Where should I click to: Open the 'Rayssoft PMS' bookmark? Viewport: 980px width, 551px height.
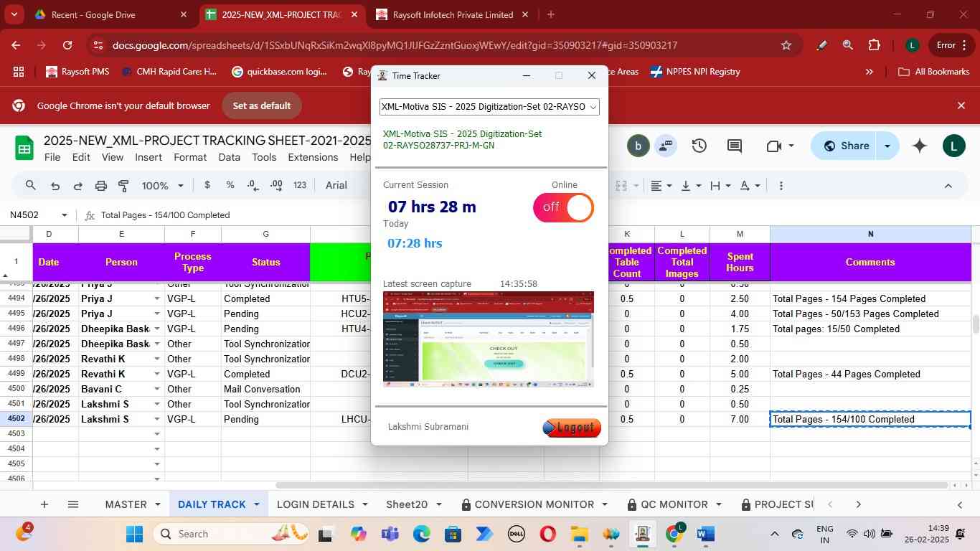pos(77,72)
